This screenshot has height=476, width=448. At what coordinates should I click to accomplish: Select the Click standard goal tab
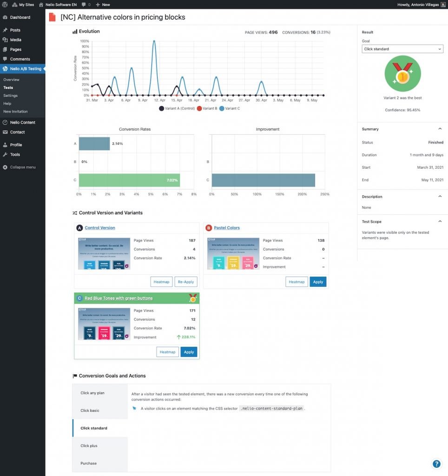tap(100, 428)
